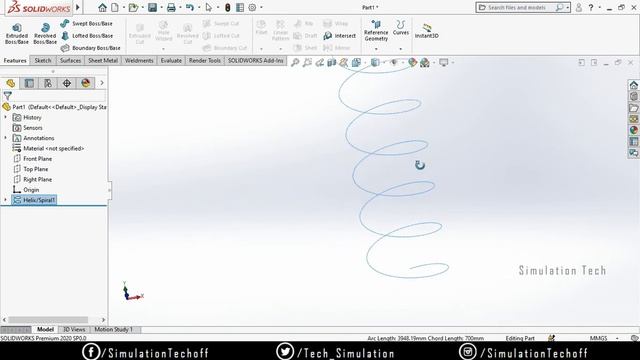
Task: Open Help question mark
Action: [591, 7]
